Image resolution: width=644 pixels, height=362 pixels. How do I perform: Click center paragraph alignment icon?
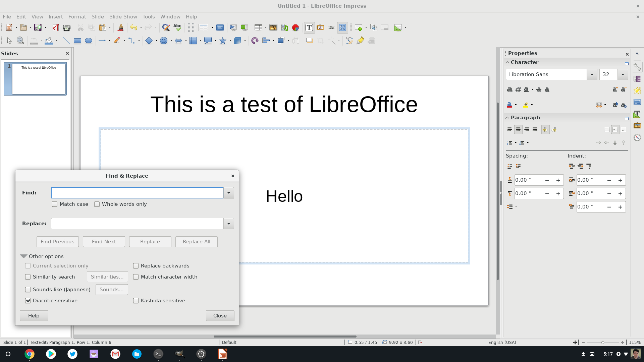[518, 129]
